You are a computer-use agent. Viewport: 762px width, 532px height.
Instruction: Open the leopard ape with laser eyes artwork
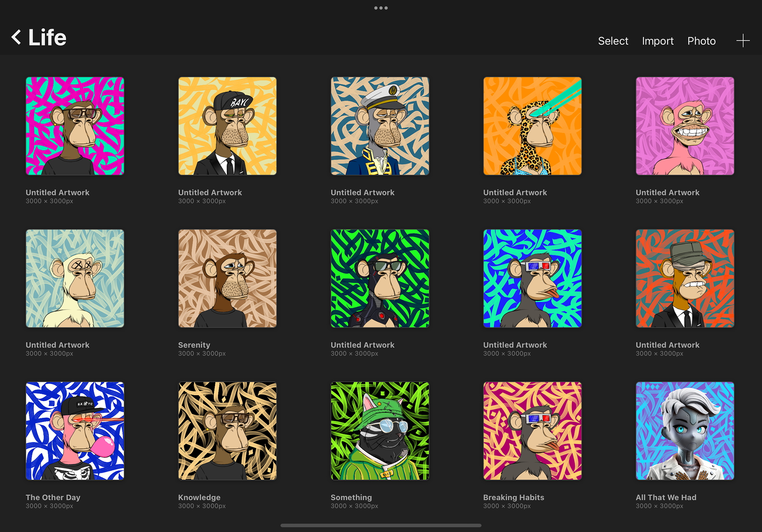pos(532,126)
